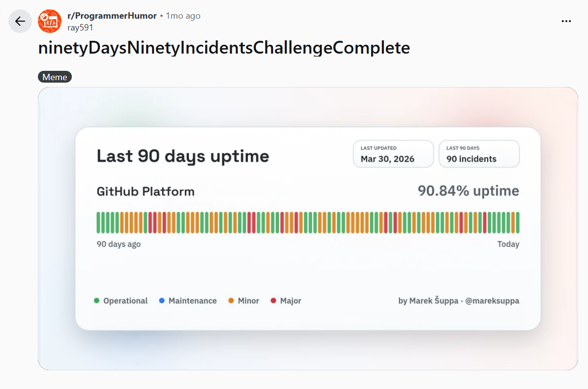
Task: Open the r/ProgrammerHumor community link
Action: point(112,16)
